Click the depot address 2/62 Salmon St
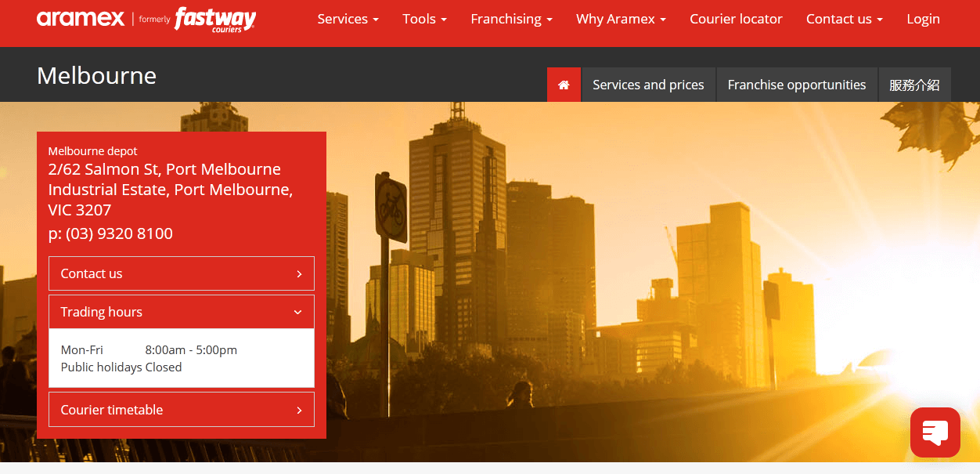The width and height of the screenshot is (980, 474). [171, 190]
